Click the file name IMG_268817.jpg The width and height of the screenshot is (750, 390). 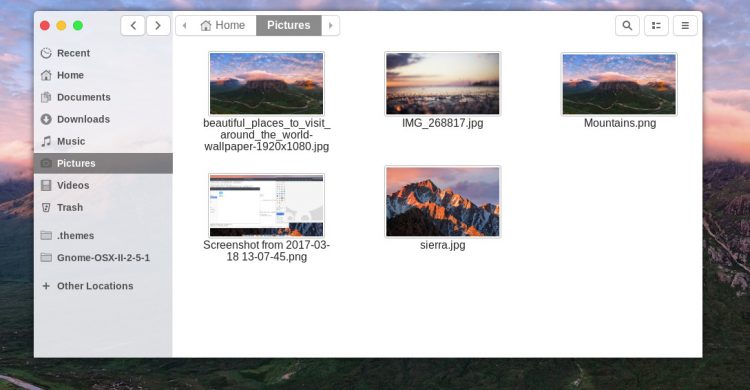point(442,123)
